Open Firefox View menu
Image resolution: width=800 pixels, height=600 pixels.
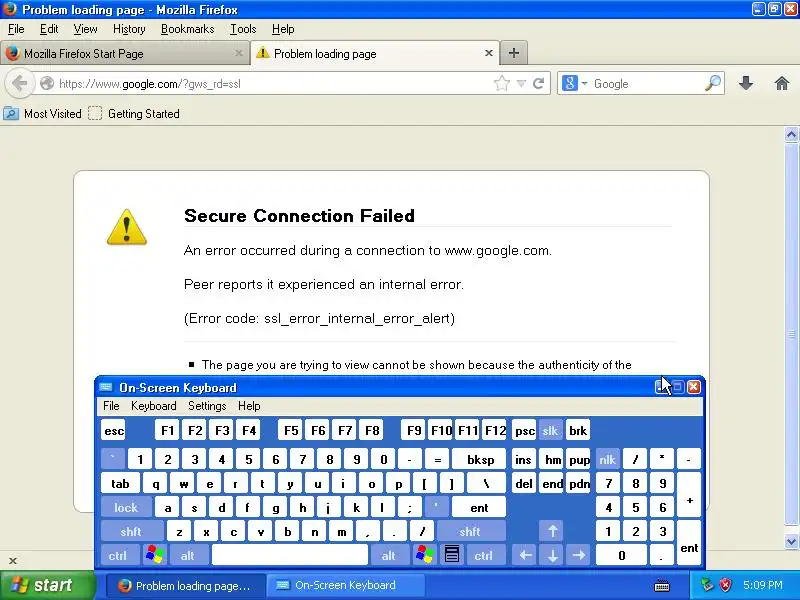click(85, 29)
